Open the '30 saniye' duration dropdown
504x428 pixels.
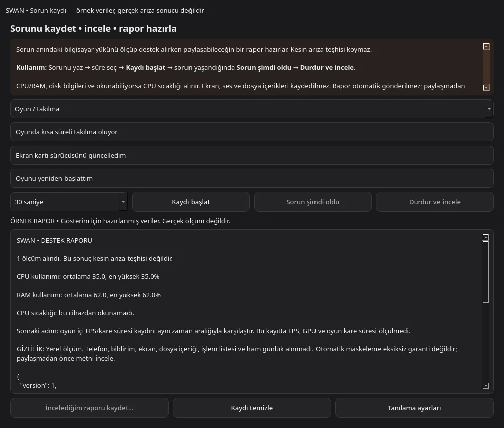(x=69, y=202)
